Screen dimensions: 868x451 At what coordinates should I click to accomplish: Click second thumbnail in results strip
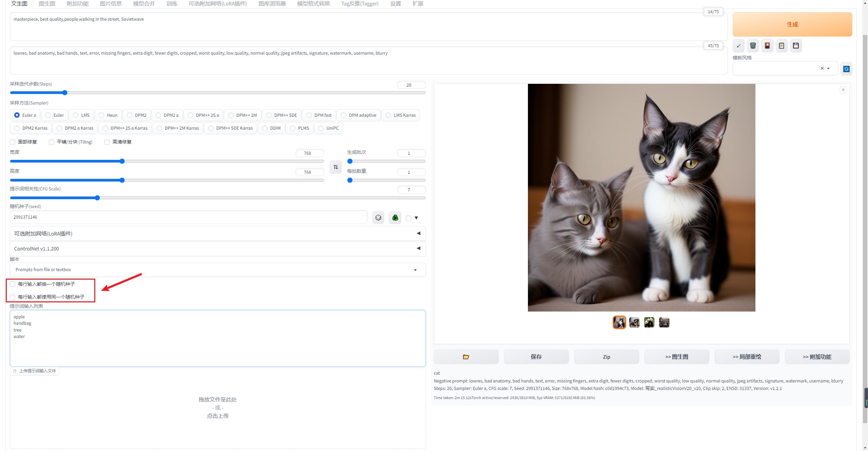634,322
